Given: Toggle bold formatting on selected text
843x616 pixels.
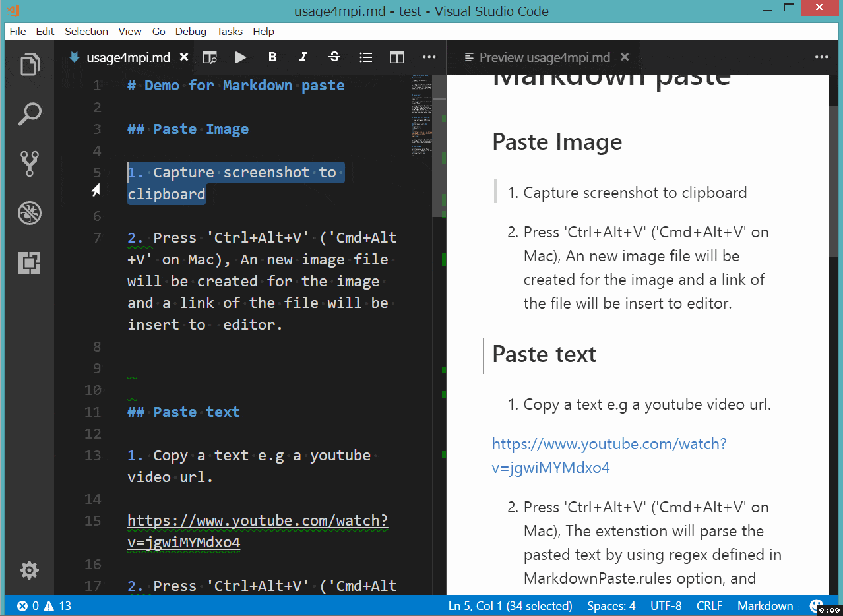Looking at the screenshot, I should pyautogui.click(x=272, y=57).
